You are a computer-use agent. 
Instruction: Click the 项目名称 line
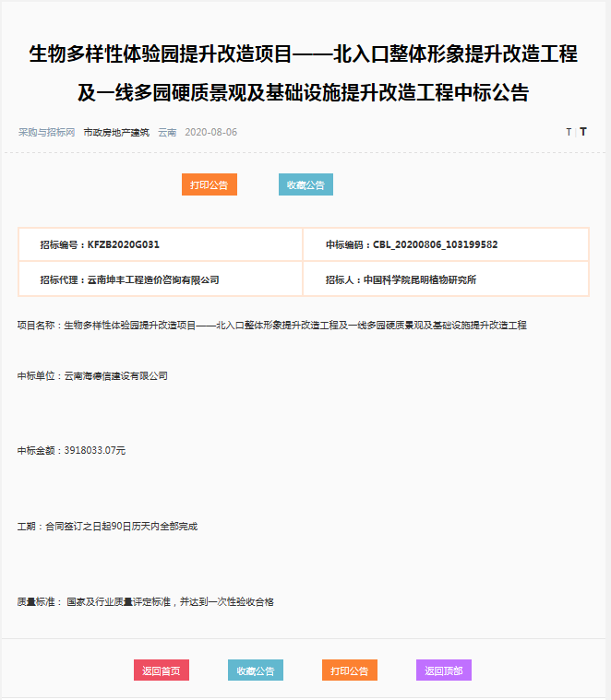272,325
